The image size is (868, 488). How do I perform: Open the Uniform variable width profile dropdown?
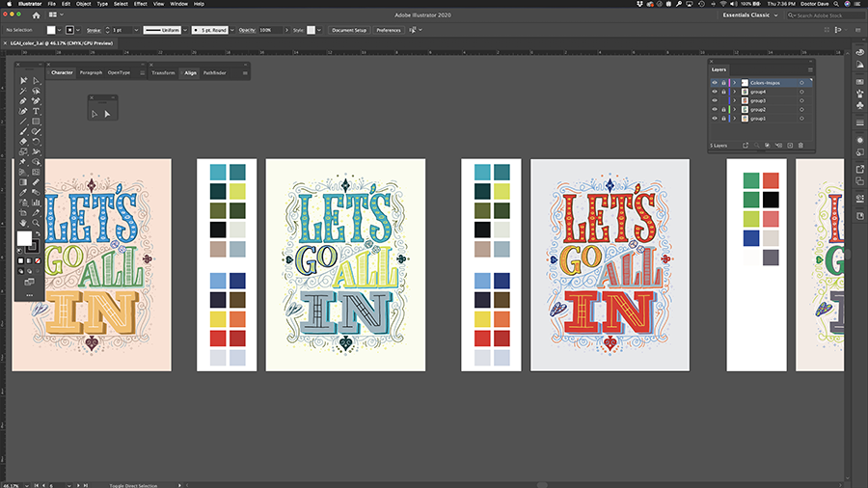pyautogui.click(x=185, y=30)
